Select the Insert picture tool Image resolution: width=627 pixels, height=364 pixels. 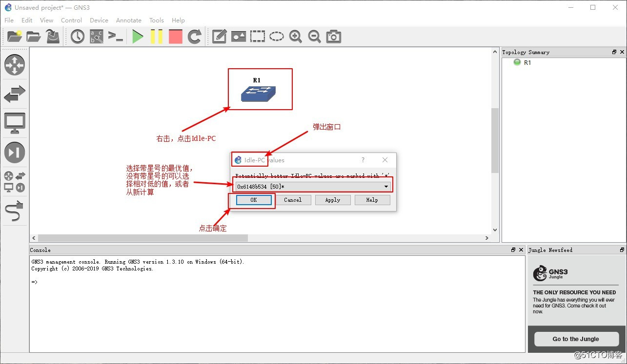coord(239,37)
